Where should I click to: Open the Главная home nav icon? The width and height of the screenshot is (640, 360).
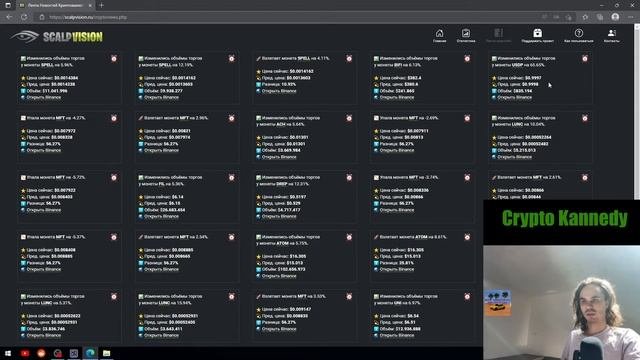pyautogui.click(x=439, y=36)
